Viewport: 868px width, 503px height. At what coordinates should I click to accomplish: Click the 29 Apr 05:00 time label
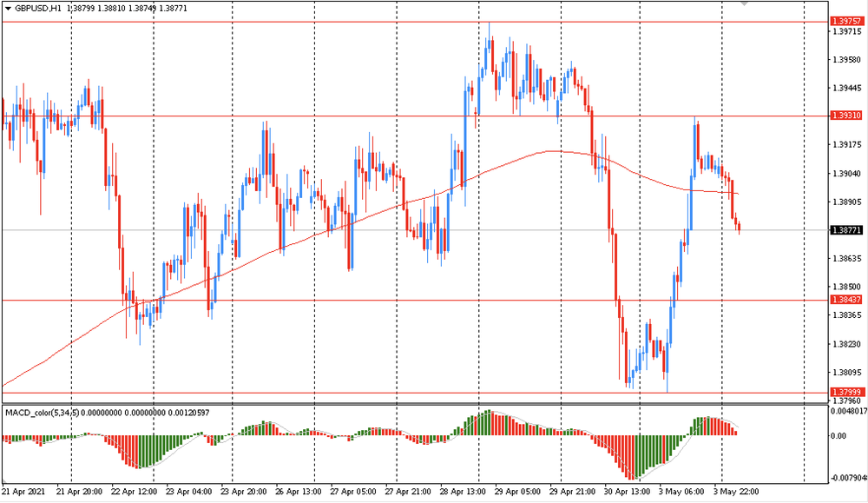pyautogui.click(x=517, y=492)
